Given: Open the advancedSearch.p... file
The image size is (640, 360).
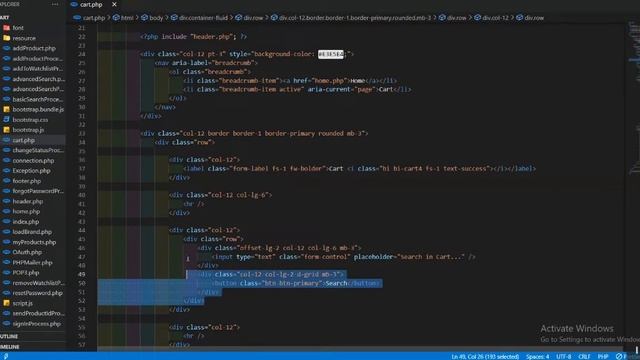Looking at the screenshot, I should tap(33, 79).
